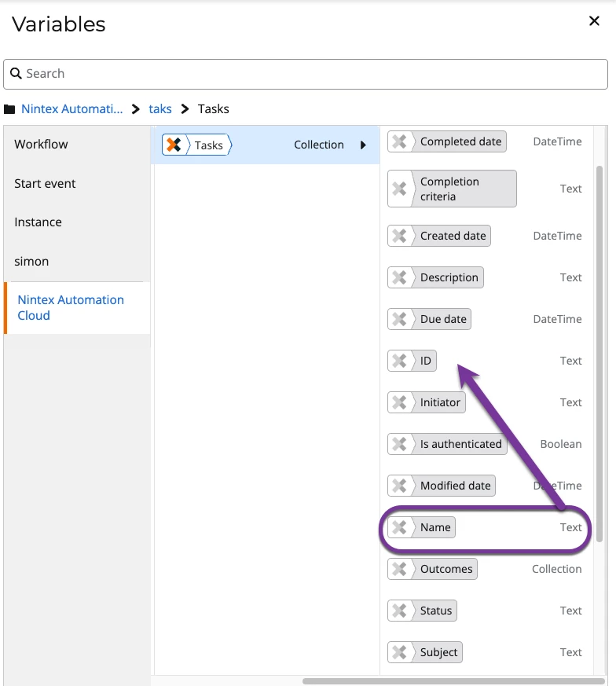Click the icon on Modified date token
Viewport: 616px width, 686px height.
click(399, 486)
